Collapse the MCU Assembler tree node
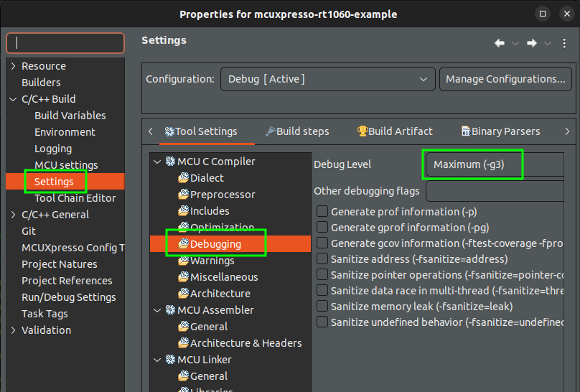This screenshot has width=580, height=392. coord(157,310)
